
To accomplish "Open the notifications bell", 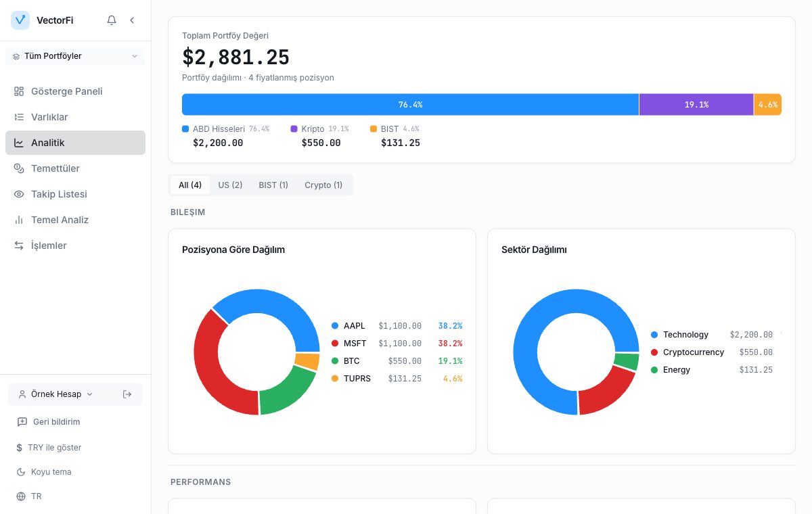I will 112,20.
